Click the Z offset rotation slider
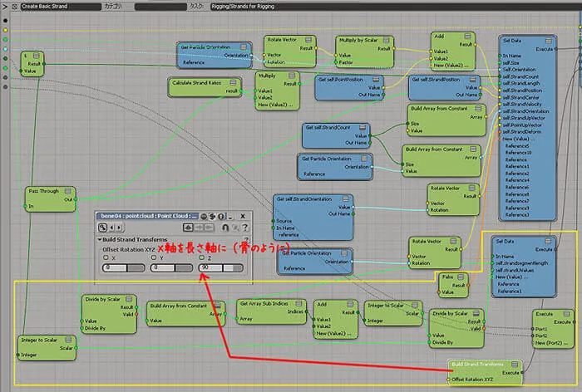This screenshot has width=582, height=392. (221, 267)
